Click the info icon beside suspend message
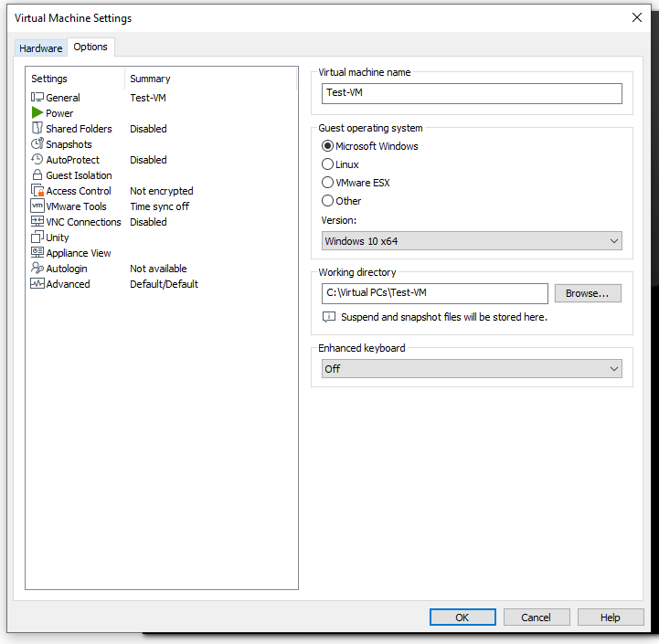659x644 pixels. click(x=329, y=317)
